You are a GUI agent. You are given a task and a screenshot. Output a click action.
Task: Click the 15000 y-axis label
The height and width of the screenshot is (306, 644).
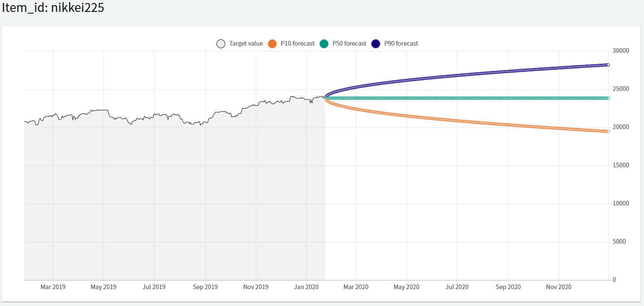(621, 165)
